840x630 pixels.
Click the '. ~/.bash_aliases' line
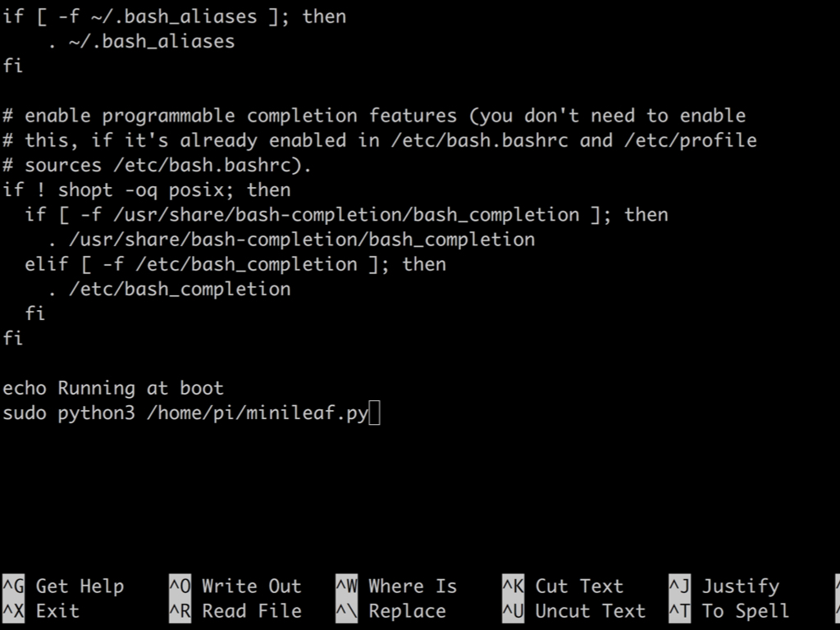(141, 41)
